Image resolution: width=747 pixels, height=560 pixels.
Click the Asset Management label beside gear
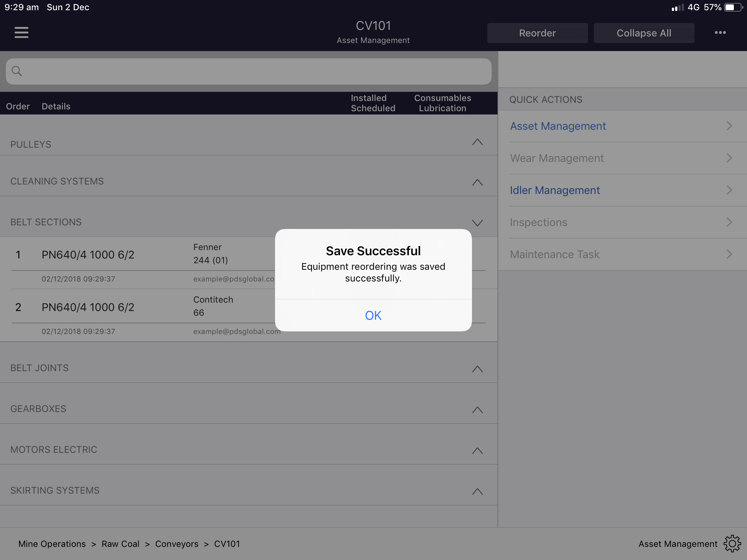click(x=678, y=544)
